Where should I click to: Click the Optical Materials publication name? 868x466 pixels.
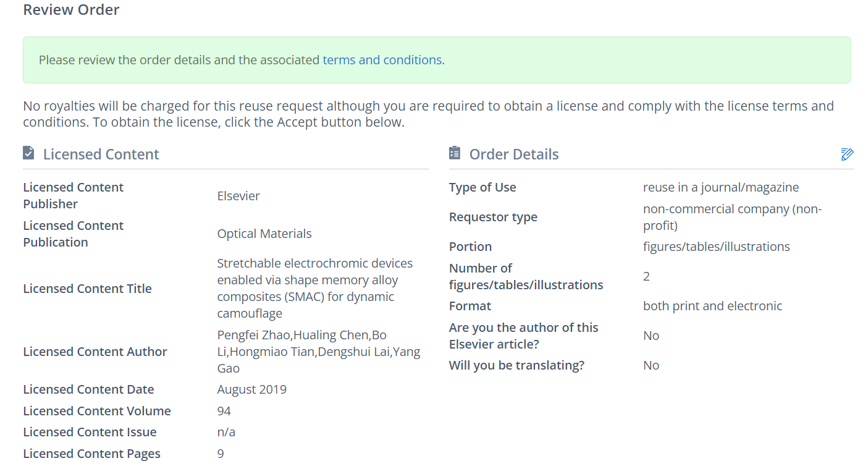(x=264, y=234)
